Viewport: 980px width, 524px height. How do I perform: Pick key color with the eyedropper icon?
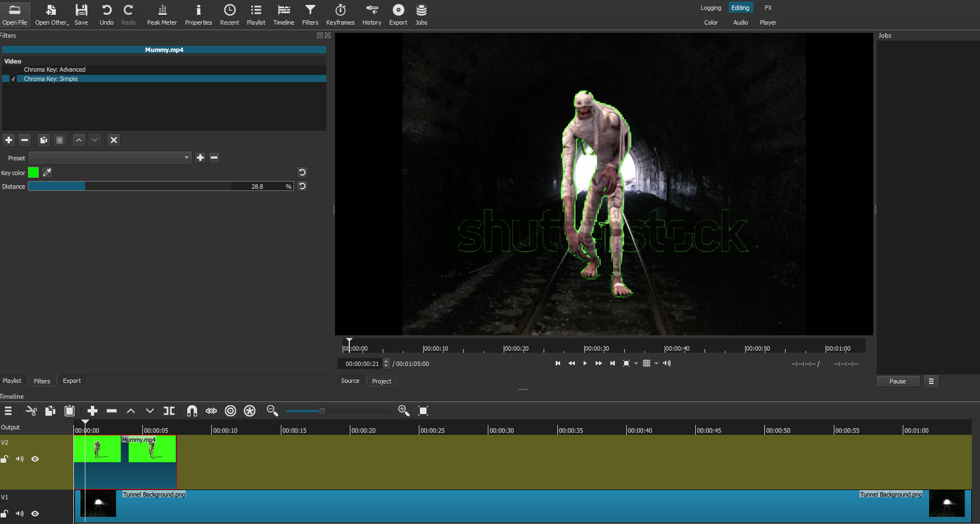pos(47,172)
